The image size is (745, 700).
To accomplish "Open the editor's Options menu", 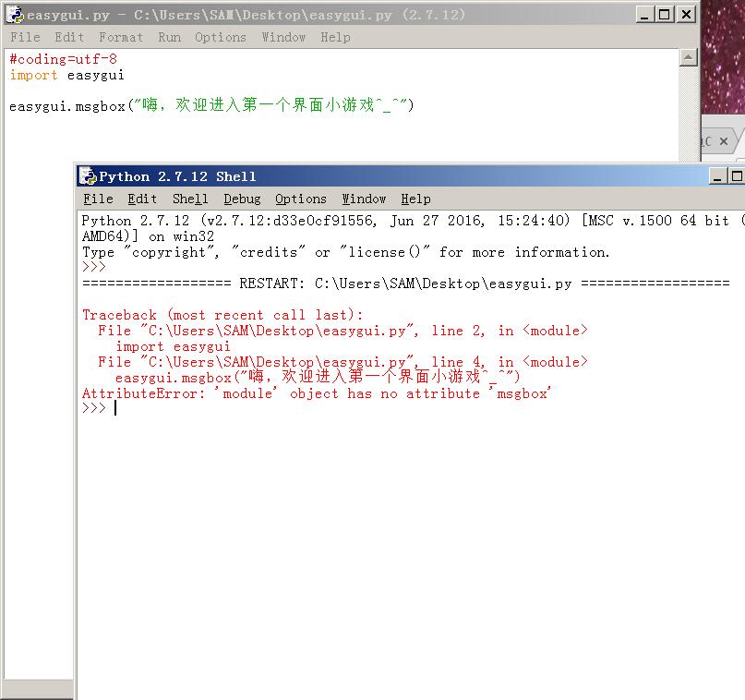I will [x=221, y=37].
